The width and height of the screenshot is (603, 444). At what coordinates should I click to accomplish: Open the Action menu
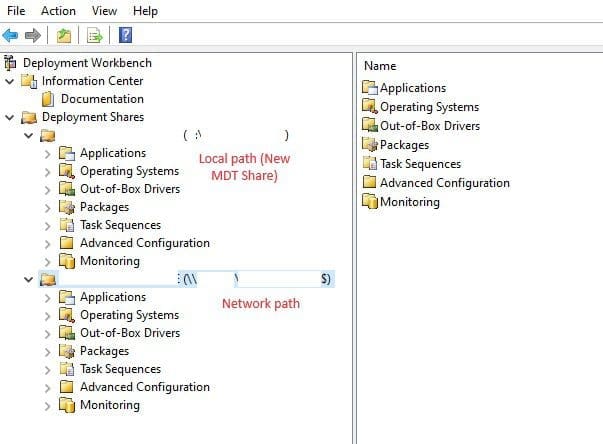pyautogui.click(x=58, y=11)
